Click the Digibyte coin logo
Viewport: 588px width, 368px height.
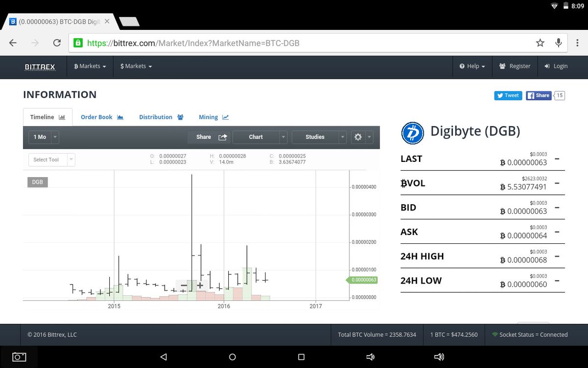(412, 132)
